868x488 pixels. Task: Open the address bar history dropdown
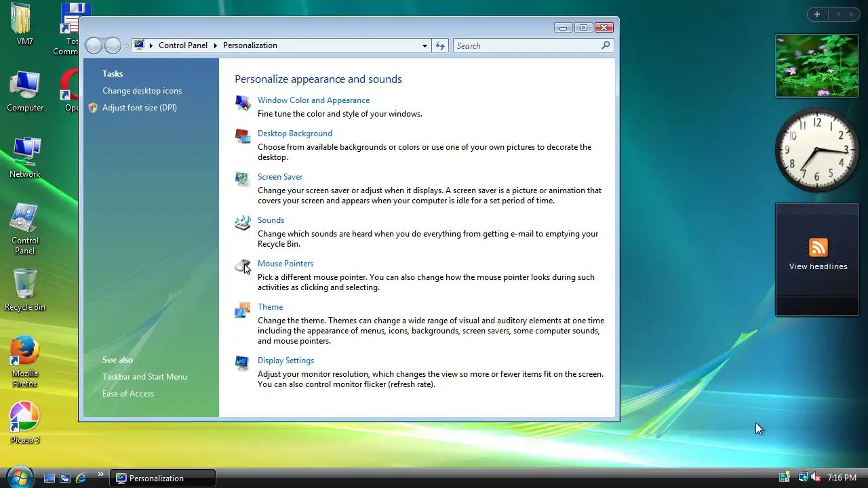tap(425, 45)
